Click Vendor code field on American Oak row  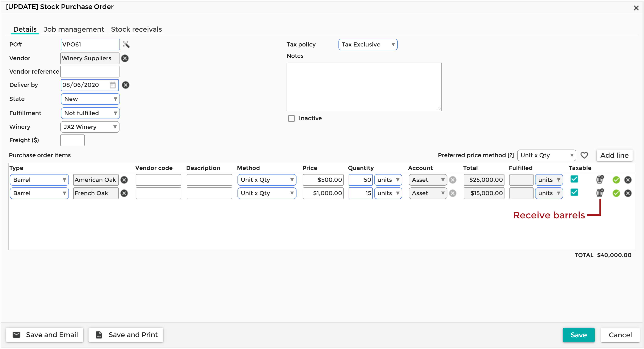click(x=158, y=180)
